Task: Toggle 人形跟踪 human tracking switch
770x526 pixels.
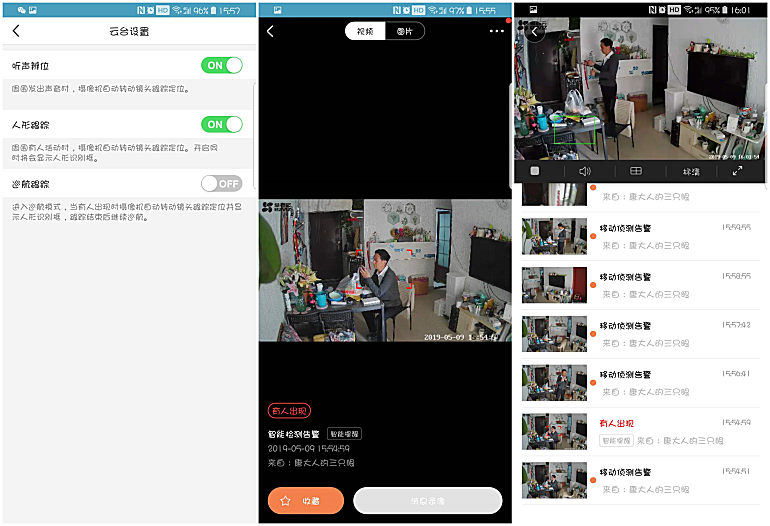Action: [x=221, y=124]
